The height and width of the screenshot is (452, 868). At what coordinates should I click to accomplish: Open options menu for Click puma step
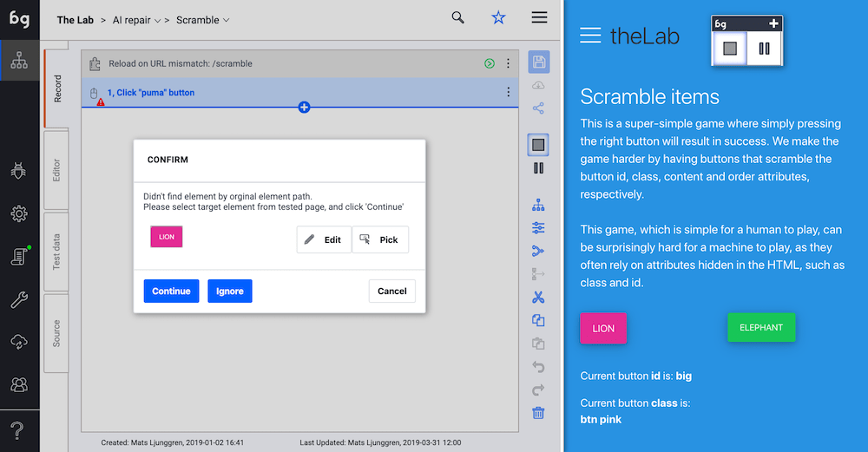pos(508,92)
